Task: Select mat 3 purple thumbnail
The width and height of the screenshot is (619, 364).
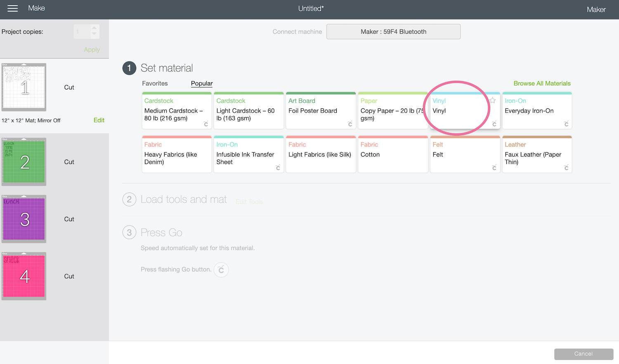Action: (x=24, y=219)
